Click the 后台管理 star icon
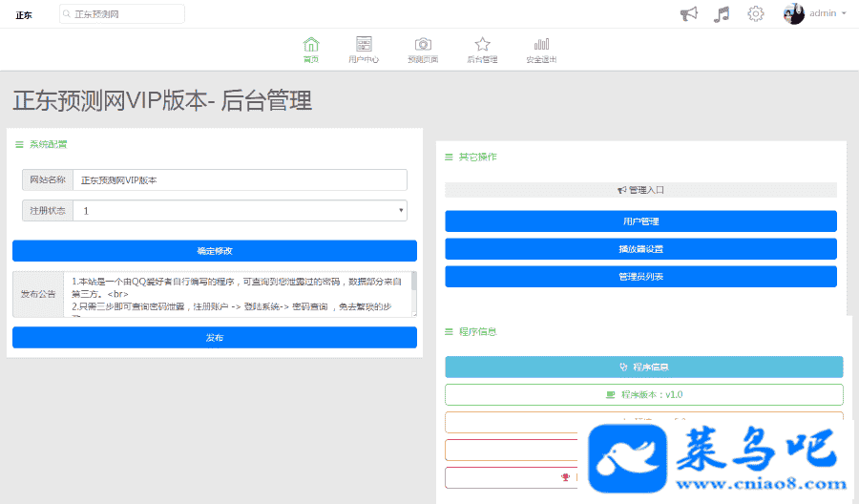859x504 pixels. pos(482,44)
